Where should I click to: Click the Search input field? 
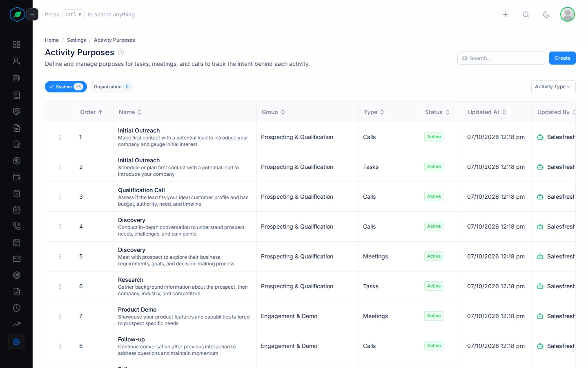point(501,58)
